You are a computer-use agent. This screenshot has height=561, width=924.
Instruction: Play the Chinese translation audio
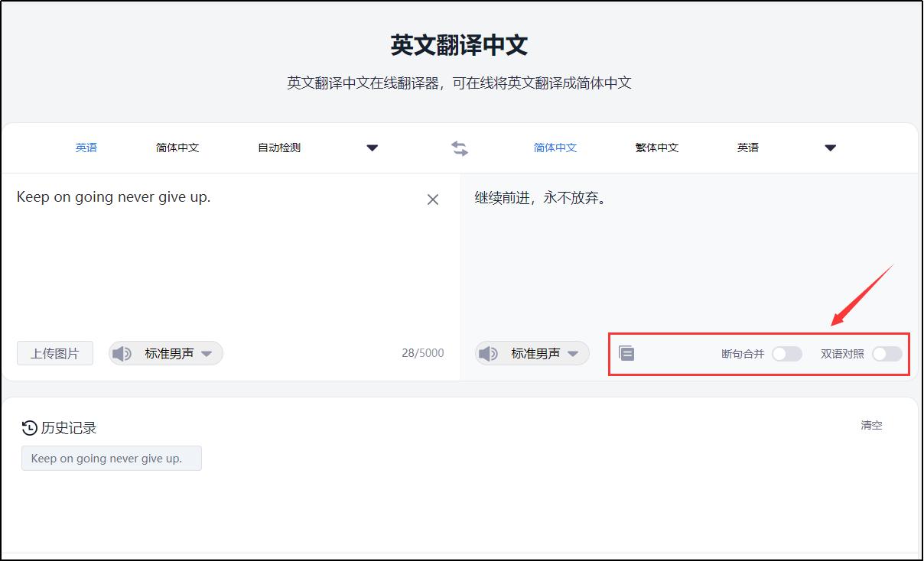click(487, 352)
